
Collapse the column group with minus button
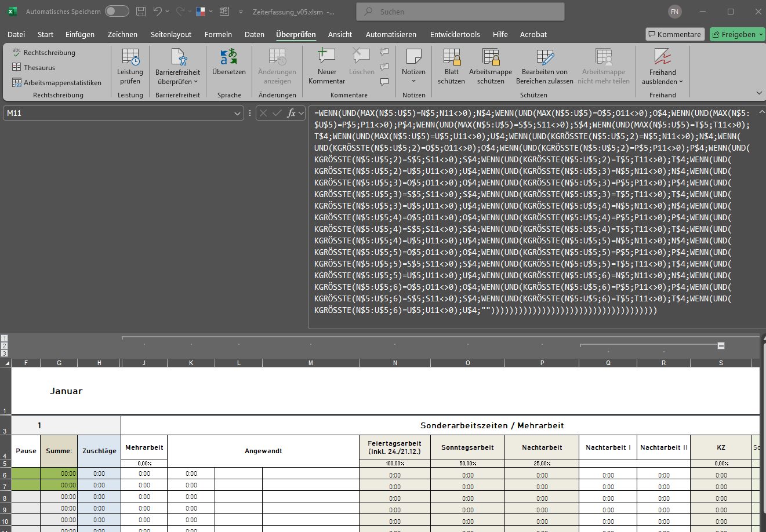click(x=721, y=345)
